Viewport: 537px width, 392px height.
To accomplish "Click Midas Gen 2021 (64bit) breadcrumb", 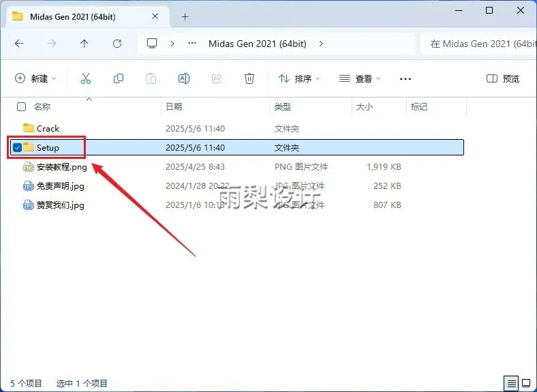I will pos(258,44).
